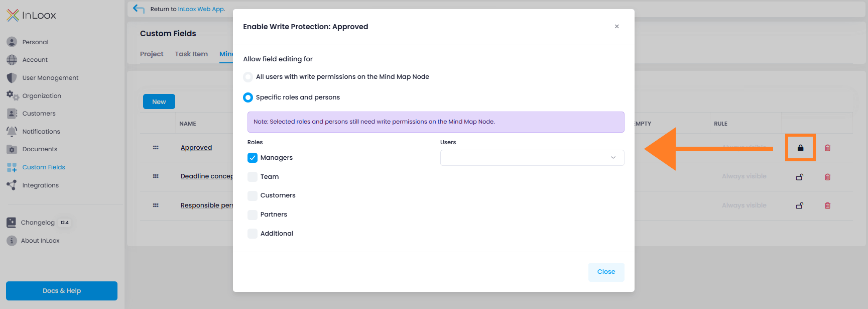This screenshot has width=868, height=309.
Task: Click the 12.4 version badge
Action: click(65, 223)
